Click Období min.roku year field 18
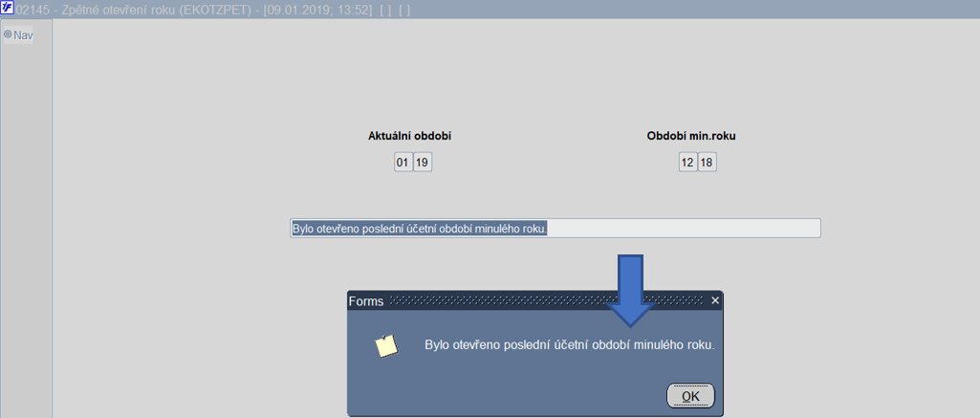Screen dimensions: 980x418 [707, 163]
